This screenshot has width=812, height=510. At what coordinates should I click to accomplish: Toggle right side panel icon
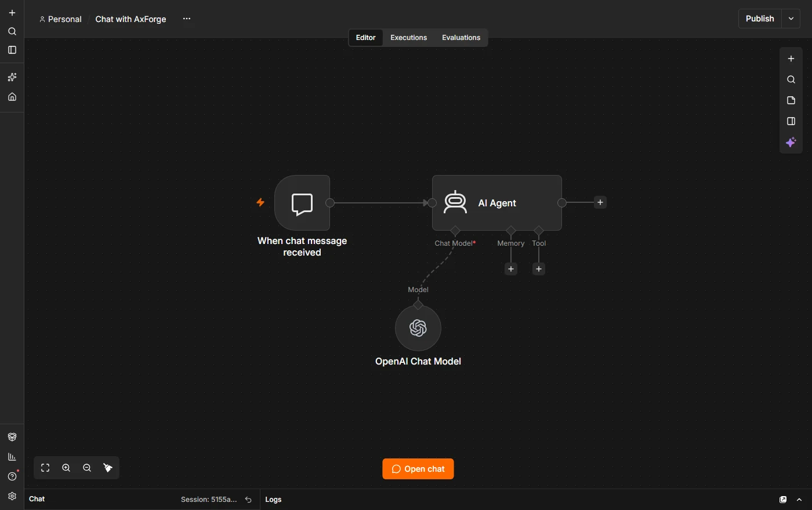(x=791, y=121)
